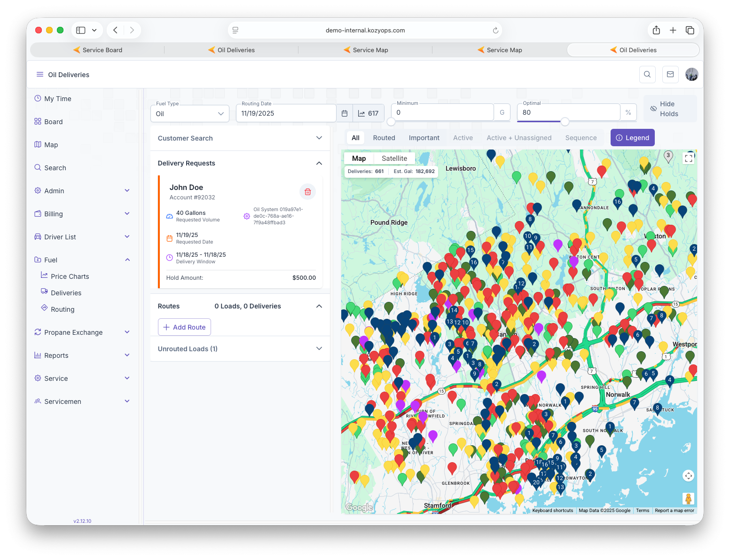Enter fullscreen map view
730x560 pixels.
pos(689,158)
